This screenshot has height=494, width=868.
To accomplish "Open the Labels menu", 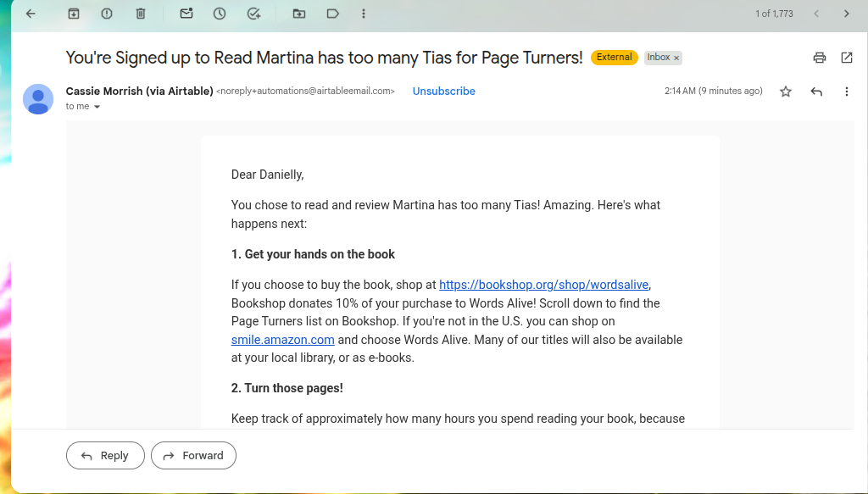I will 332,14.
